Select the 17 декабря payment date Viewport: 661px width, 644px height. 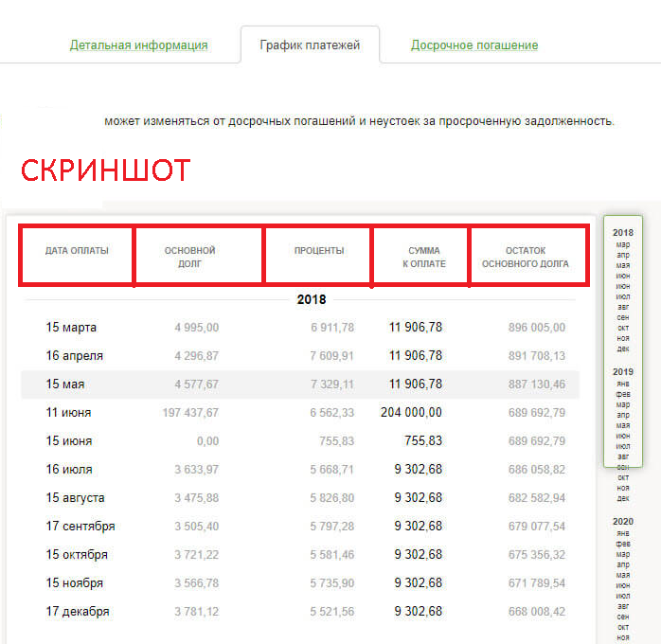coord(78,612)
